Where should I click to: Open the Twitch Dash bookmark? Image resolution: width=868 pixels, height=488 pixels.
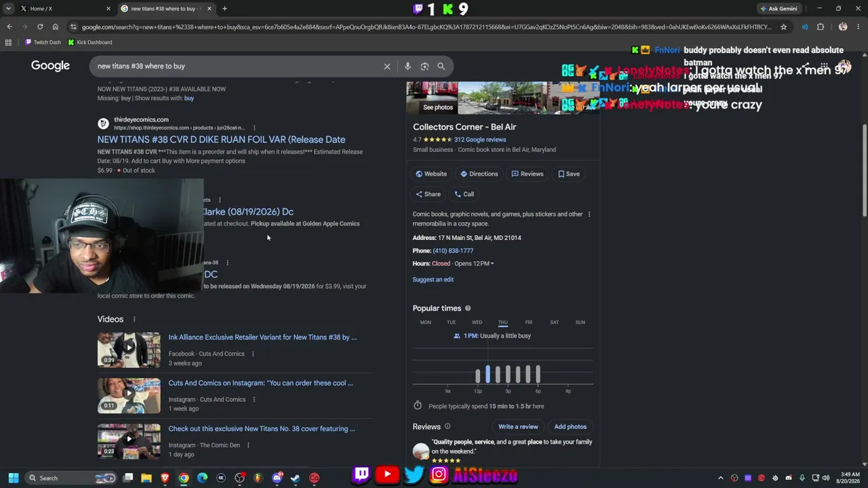tap(43, 42)
